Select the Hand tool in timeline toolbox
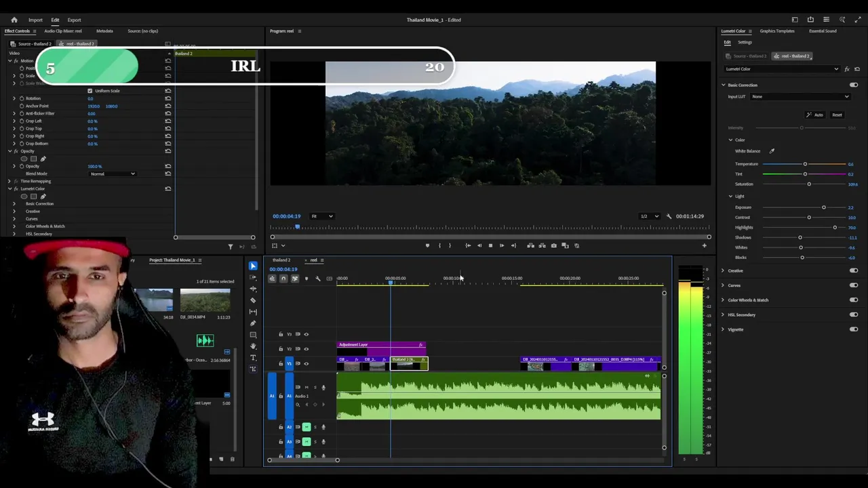This screenshot has height=488, width=868. pyautogui.click(x=253, y=346)
